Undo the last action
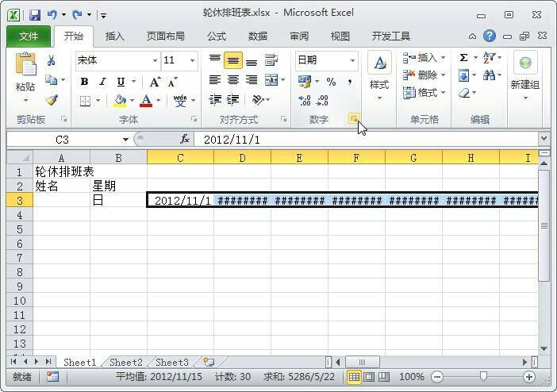 [x=52, y=15]
